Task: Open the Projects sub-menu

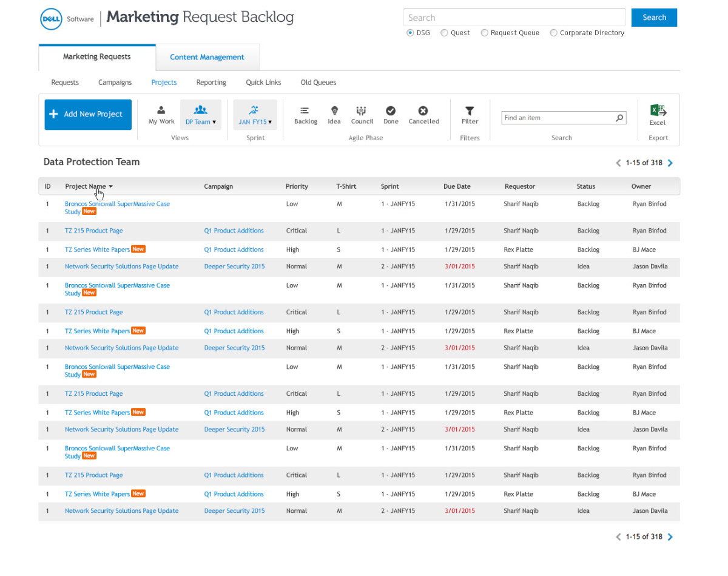Action: click(x=164, y=83)
